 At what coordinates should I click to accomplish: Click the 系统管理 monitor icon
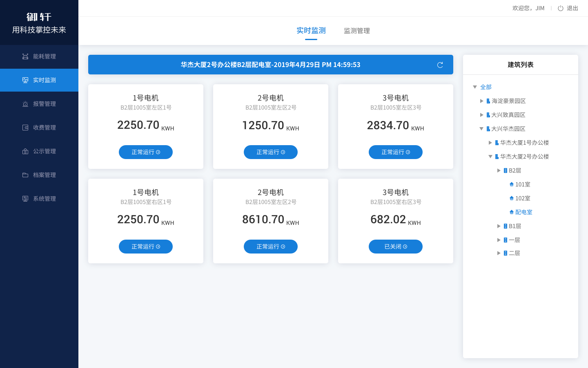coord(25,199)
